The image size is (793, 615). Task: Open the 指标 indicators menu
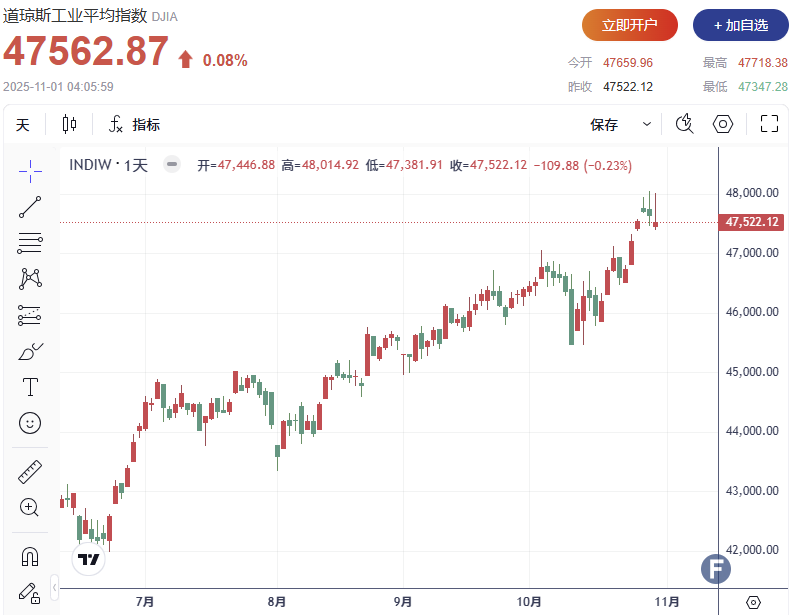click(134, 125)
